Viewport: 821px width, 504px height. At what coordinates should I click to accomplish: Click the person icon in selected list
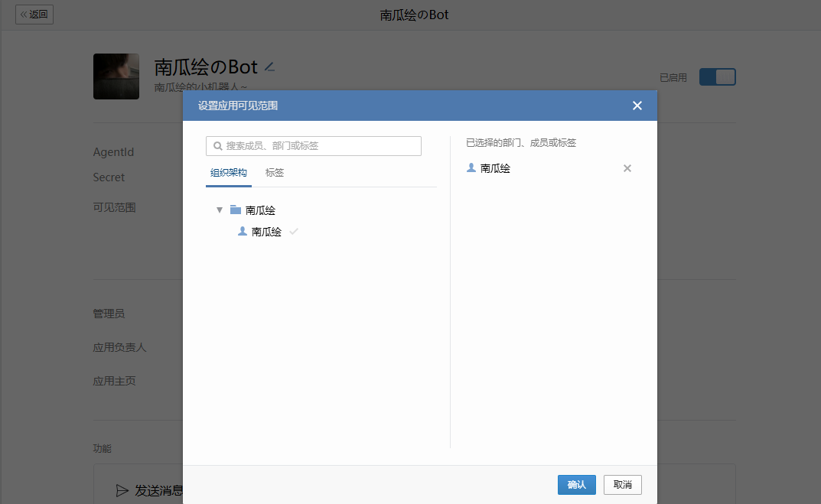click(471, 168)
